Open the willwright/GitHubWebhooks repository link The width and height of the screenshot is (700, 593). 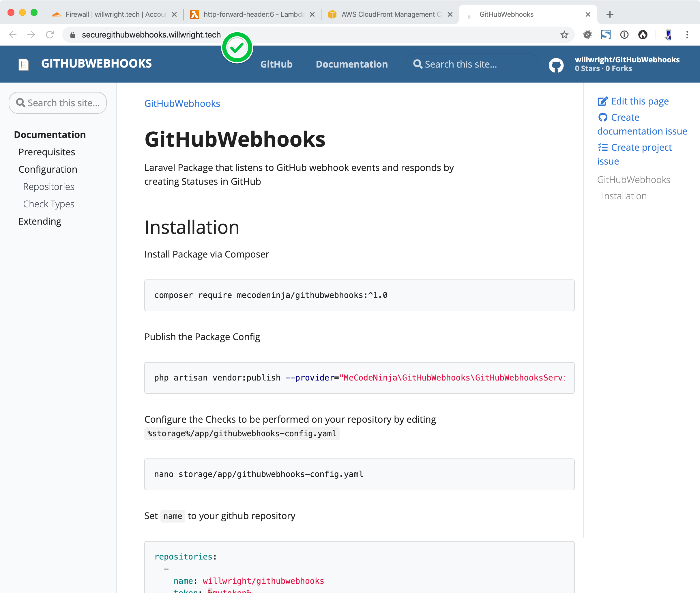point(627,59)
